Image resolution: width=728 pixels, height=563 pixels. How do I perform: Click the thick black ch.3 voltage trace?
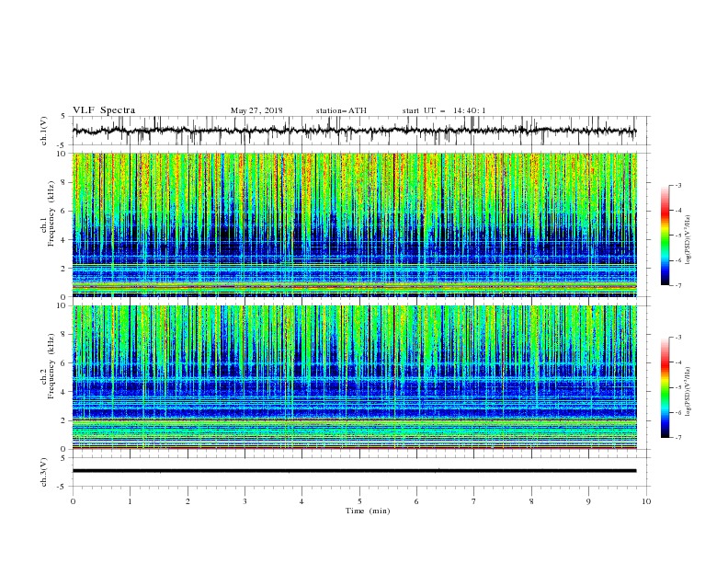(x=354, y=471)
